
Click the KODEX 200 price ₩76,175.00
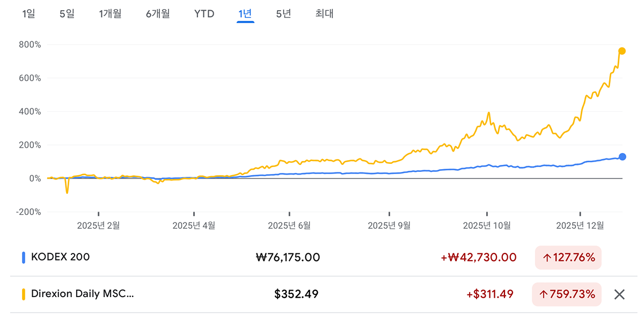click(x=288, y=257)
